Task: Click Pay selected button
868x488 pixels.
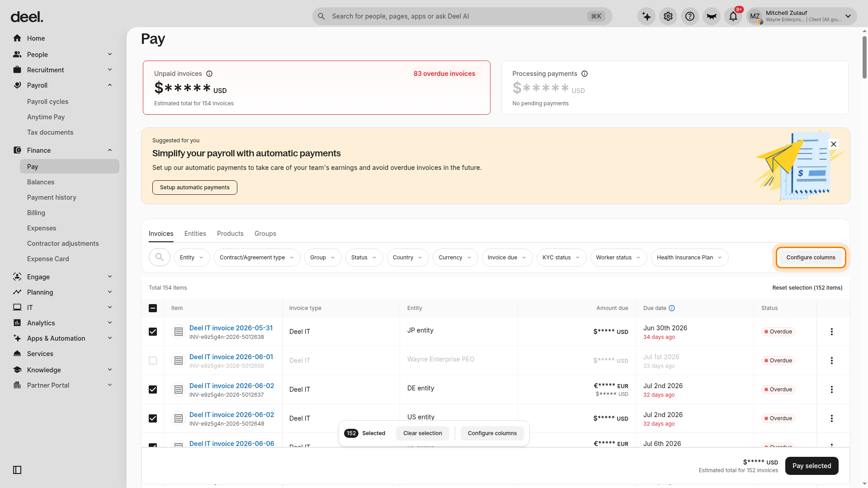Action: [x=812, y=466]
